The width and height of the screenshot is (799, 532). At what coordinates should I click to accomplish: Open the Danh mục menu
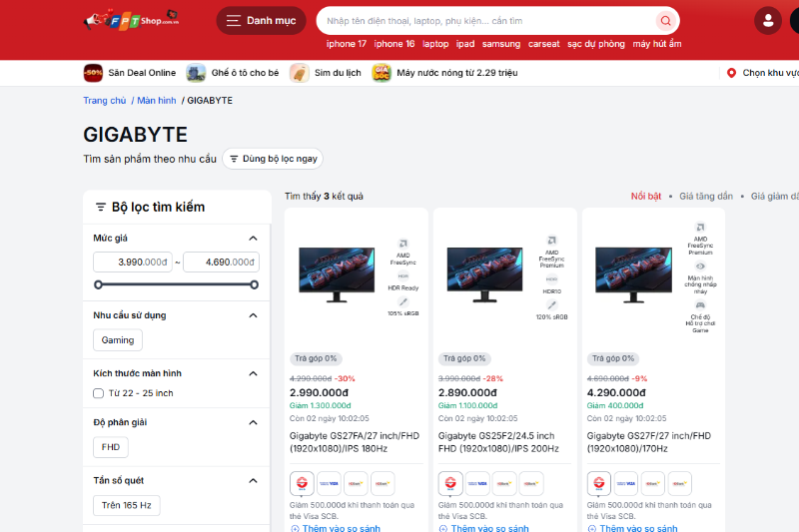pos(261,21)
